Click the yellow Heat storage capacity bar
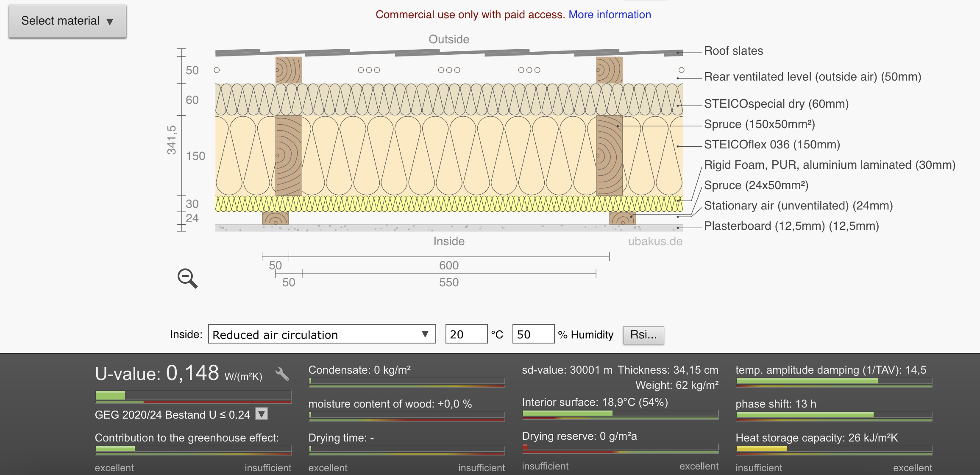Screen dimensions: 980x475 click(x=762, y=449)
